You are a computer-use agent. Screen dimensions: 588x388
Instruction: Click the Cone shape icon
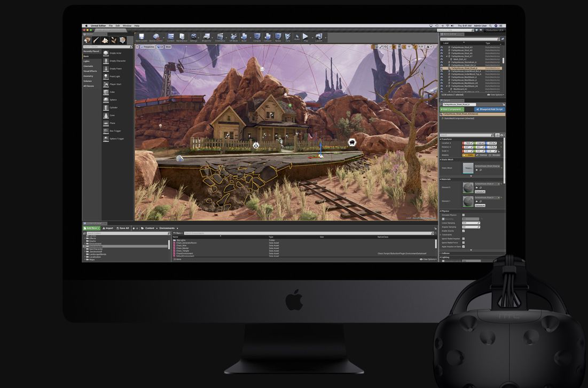[106, 115]
